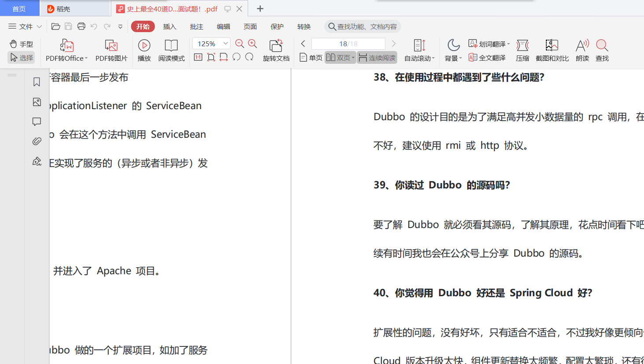Click page number input field 18/18

point(348,44)
